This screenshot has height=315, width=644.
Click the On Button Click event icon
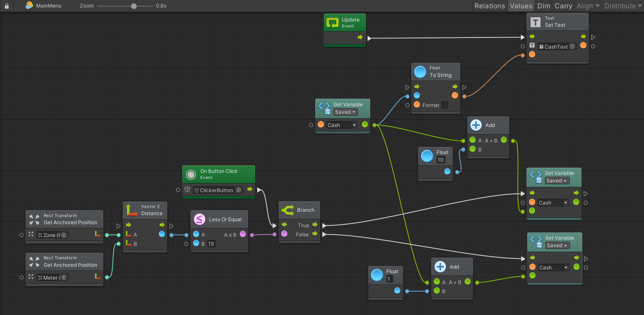191,174
